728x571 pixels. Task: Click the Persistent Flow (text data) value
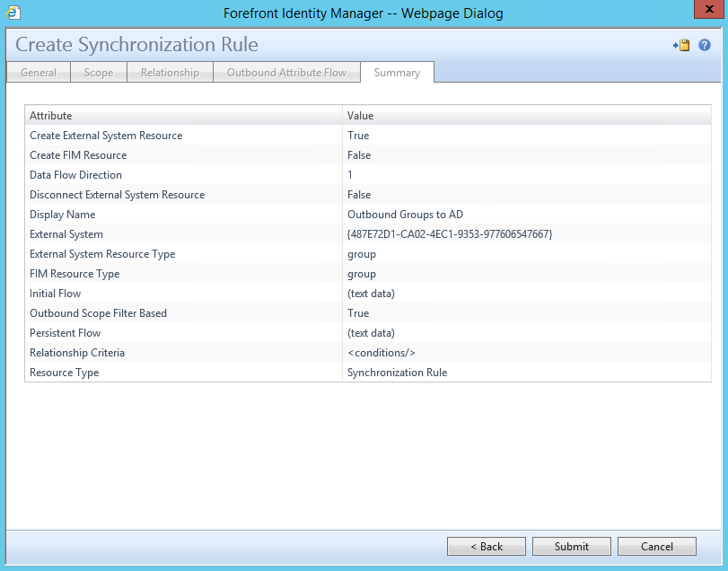pos(371,333)
